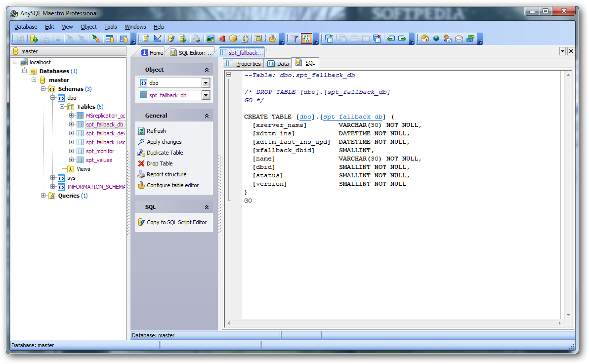This screenshot has height=364, width=589.
Task: Click the horizontal scrollbar right arrow in SQL pane
Action: [559, 323]
